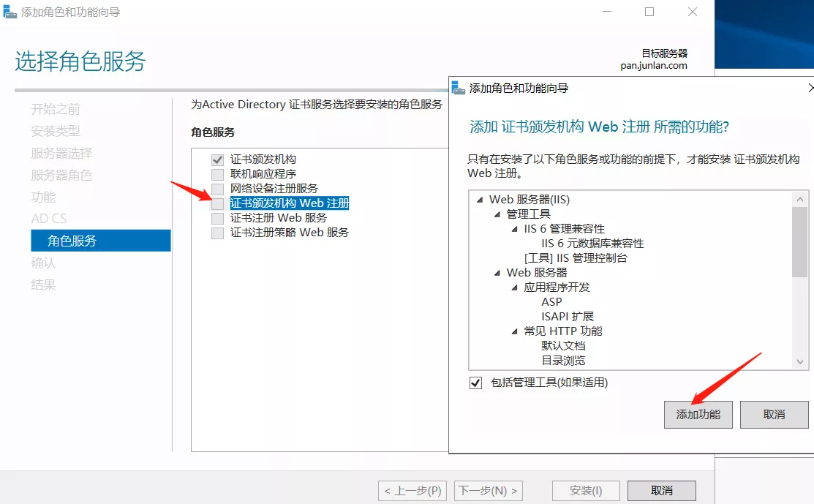
Task: Toggle the 联机响应程序 checkbox
Action: tap(217, 174)
